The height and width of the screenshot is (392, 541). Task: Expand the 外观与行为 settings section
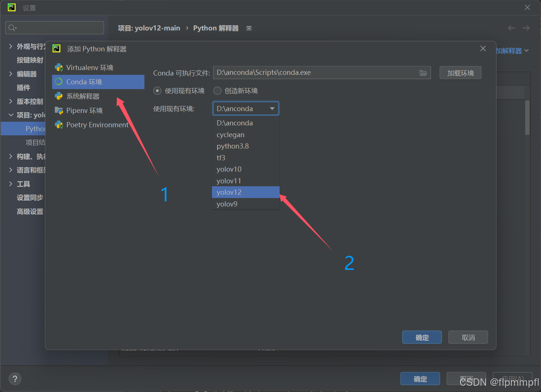coord(11,46)
